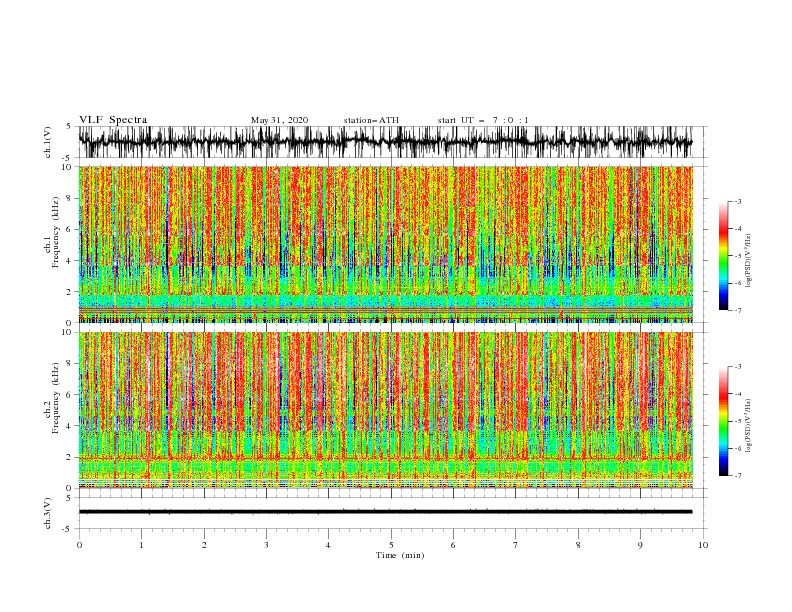Viewport: 792px width, 612px height.
Task: Click time axis tick label '2'
Action: coord(204,545)
